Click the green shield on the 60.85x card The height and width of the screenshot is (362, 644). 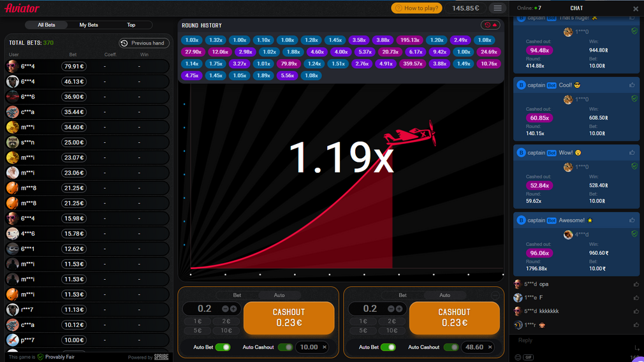point(634,99)
